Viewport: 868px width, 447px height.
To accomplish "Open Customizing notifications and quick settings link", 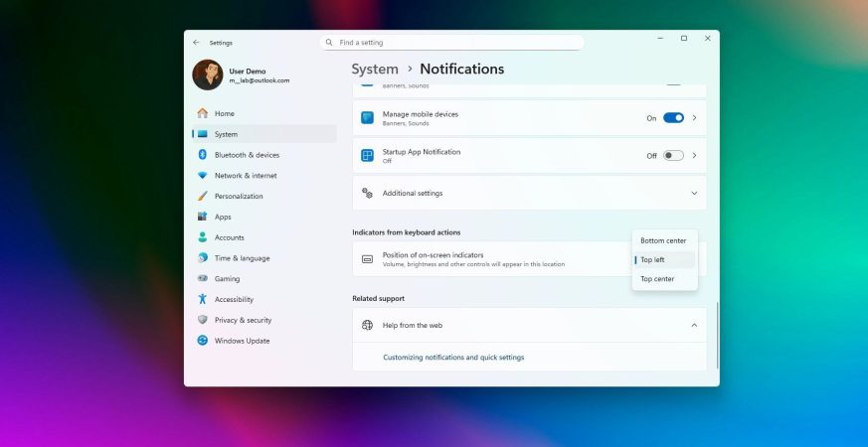I will (x=453, y=358).
